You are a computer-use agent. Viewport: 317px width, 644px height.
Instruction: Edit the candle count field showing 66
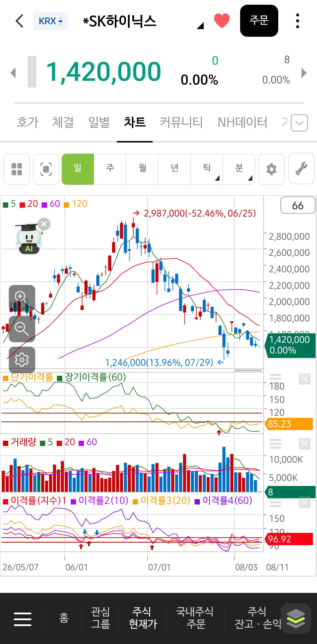click(298, 205)
